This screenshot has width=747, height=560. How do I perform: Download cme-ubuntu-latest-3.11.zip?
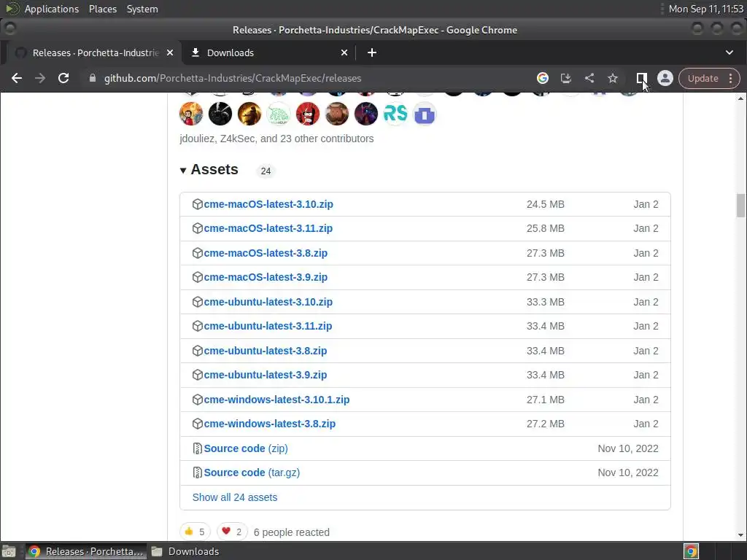pyautogui.click(x=268, y=326)
